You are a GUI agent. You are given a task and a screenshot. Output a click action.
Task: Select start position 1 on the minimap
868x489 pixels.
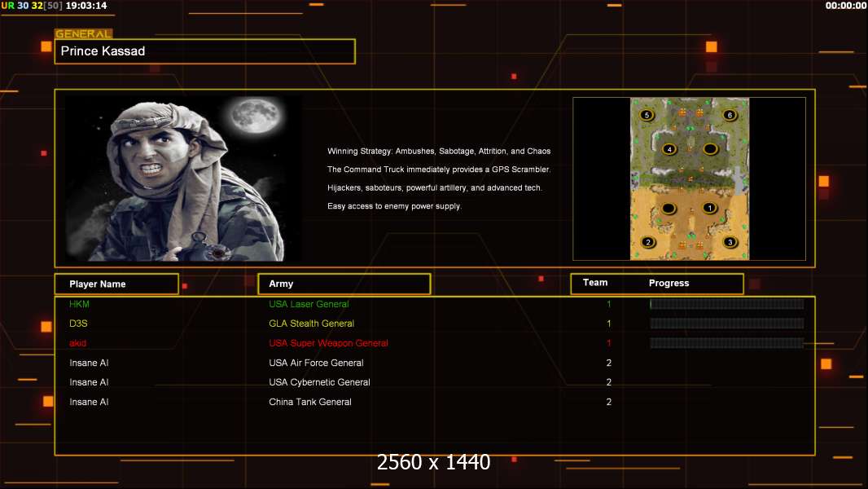point(710,208)
